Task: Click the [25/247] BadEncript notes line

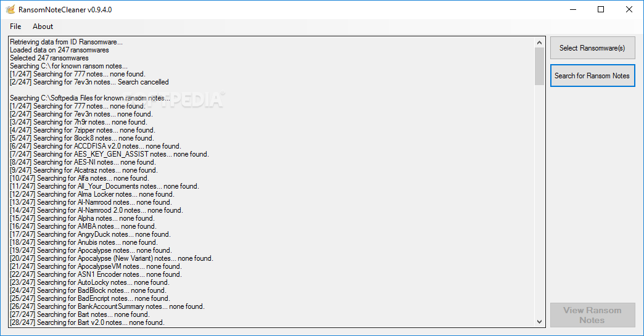Action: (90, 298)
